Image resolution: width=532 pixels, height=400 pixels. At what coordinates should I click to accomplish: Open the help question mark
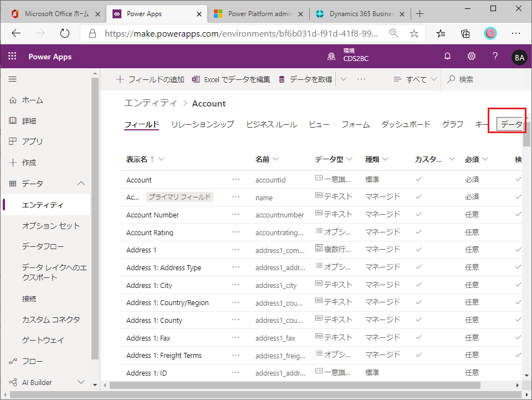(x=495, y=57)
